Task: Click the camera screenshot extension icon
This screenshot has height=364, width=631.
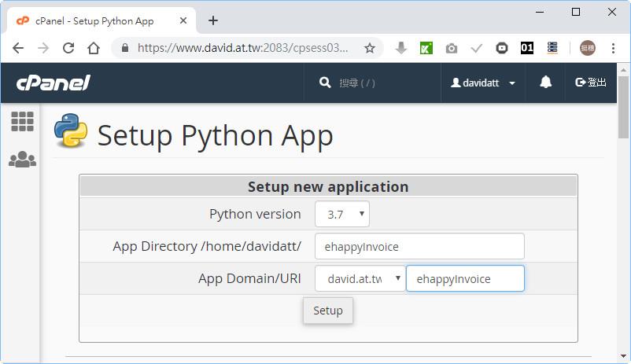Action: [x=452, y=48]
